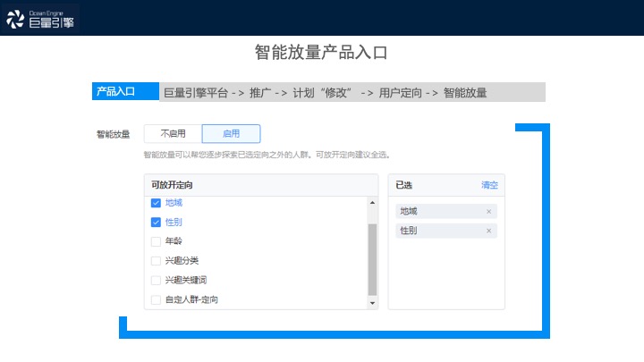Click the 性别 tag in the selected panel
Image resolution: width=644 pixels, height=362 pixels.
(x=446, y=231)
